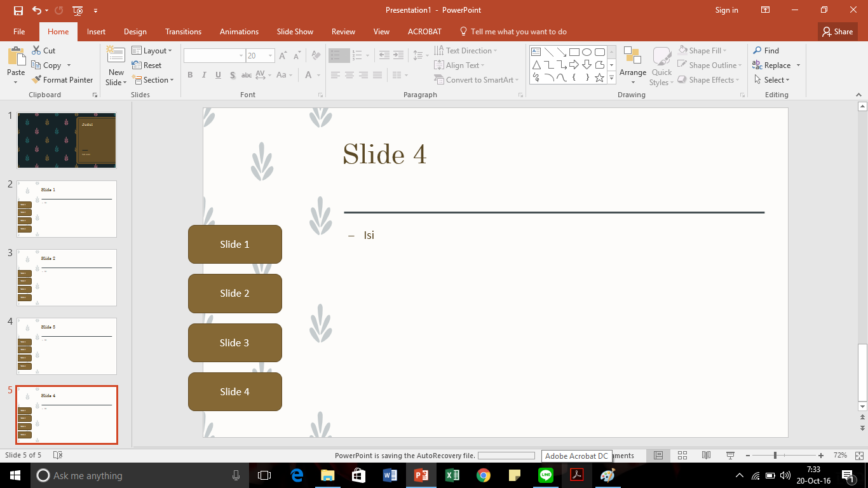Image resolution: width=868 pixels, height=488 pixels.
Task: Select the Format Painter tool
Action: coord(62,79)
